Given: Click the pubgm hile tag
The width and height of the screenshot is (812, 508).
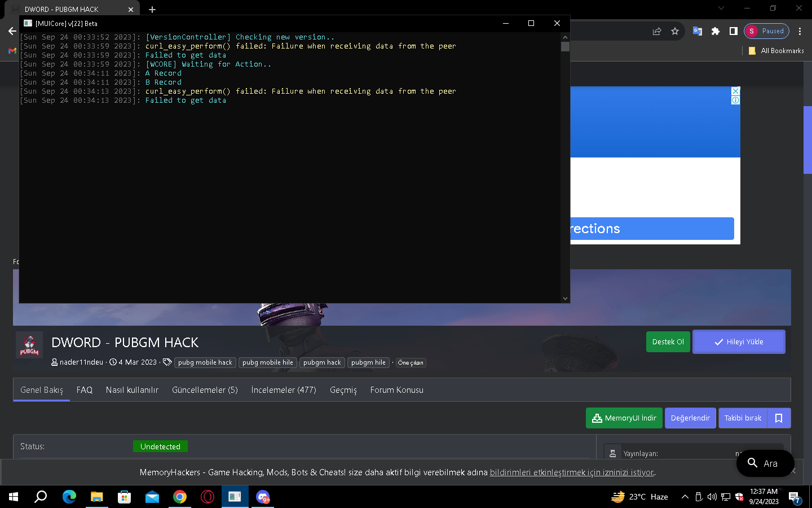Looking at the screenshot, I should point(368,363).
